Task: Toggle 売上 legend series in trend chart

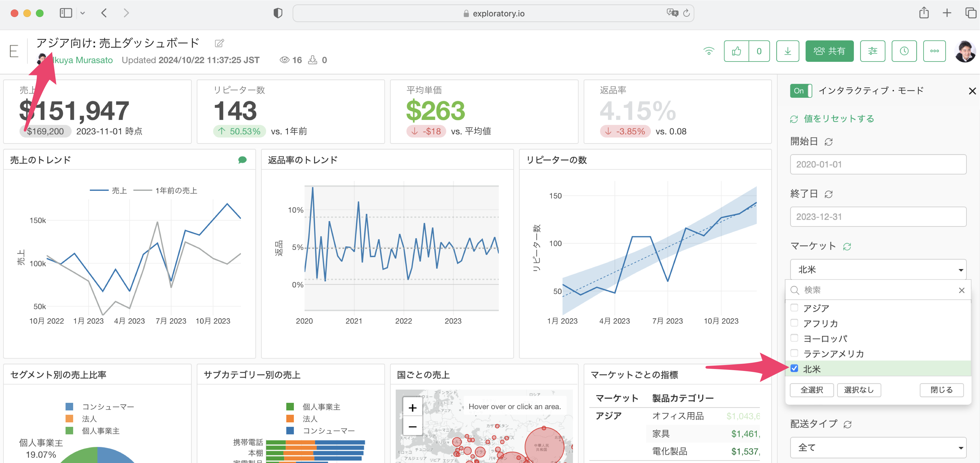Action: pos(108,191)
